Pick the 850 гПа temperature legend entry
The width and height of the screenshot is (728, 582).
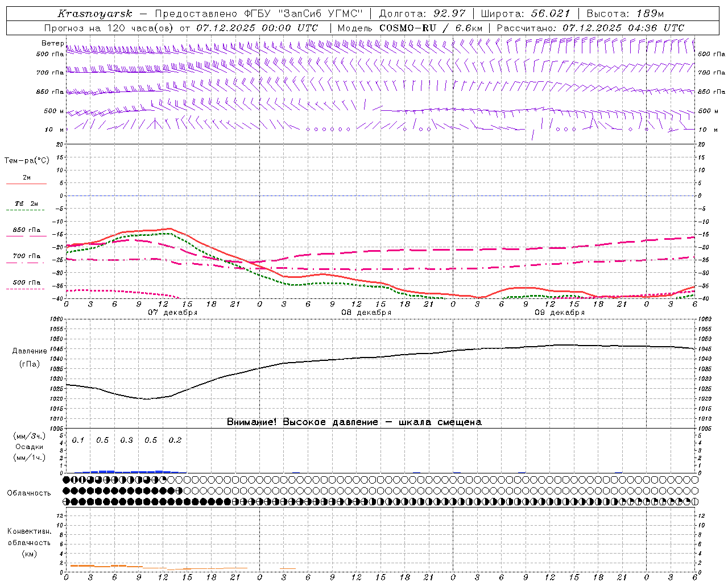(x=26, y=231)
